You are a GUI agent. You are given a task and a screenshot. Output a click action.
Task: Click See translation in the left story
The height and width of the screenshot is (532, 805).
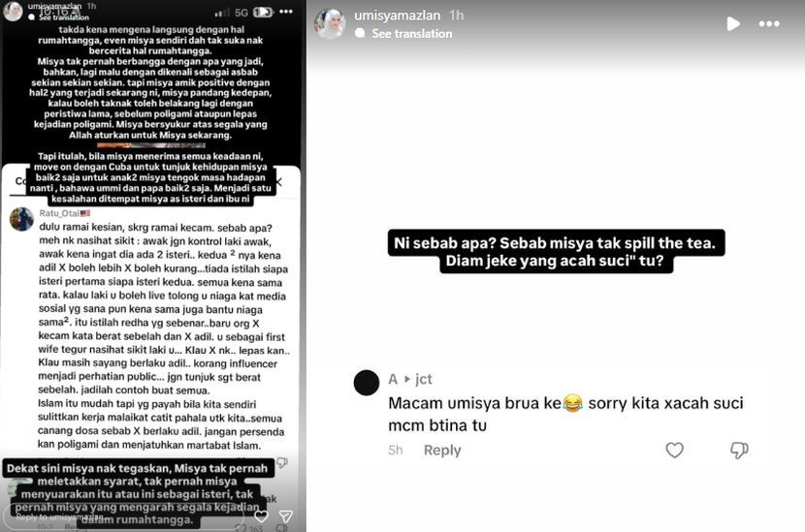tap(64, 17)
